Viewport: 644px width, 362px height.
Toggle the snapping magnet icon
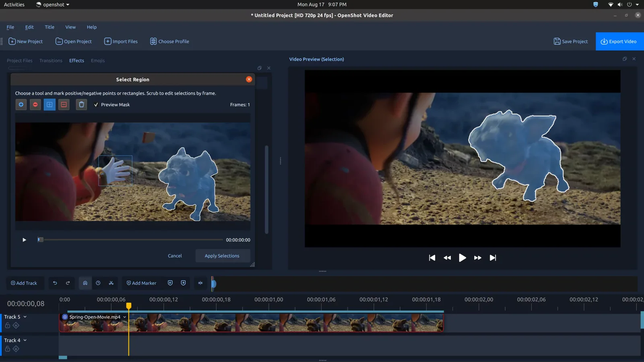point(85,283)
